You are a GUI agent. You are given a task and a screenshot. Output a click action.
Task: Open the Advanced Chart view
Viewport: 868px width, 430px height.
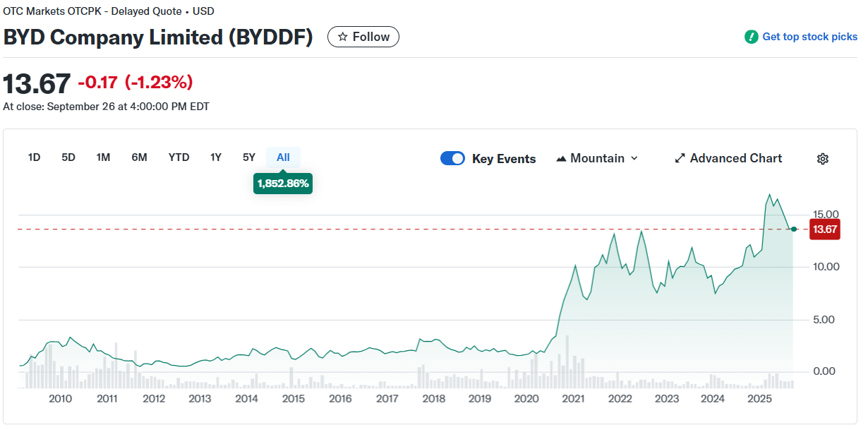(735, 159)
